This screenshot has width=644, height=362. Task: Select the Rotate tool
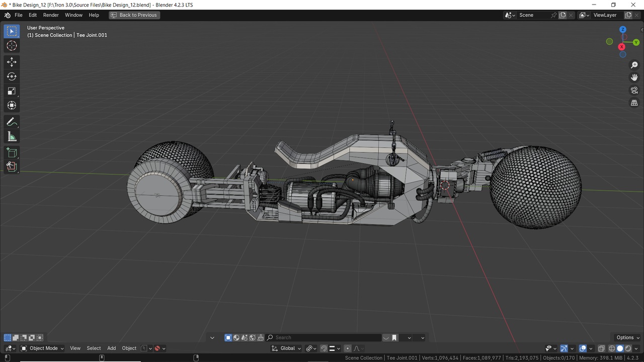[12, 76]
